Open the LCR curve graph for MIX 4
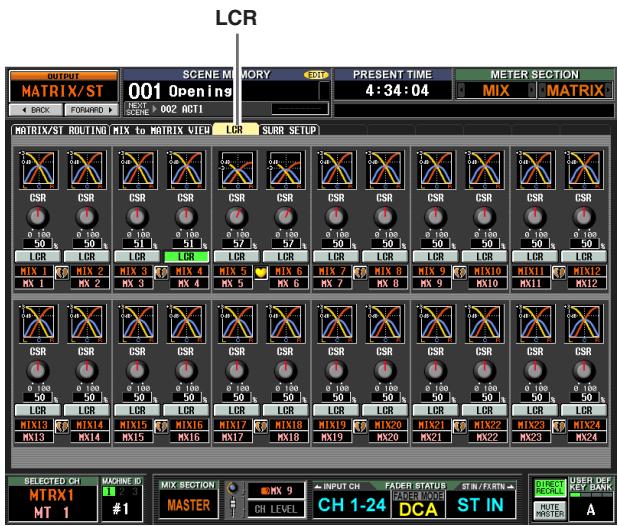The width and height of the screenshot is (618, 526). coord(186,169)
